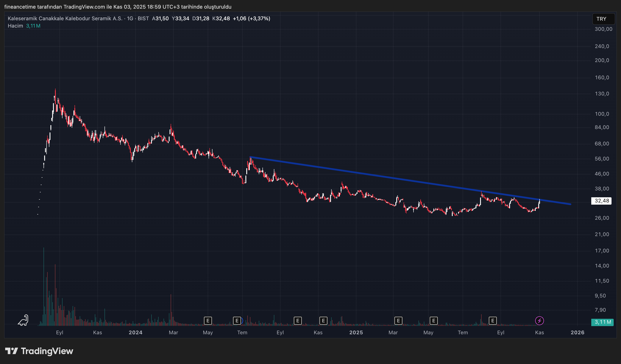Image resolution: width=621 pixels, height=364 pixels.
Task: Click the earnings E marker above May 2024
Action: point(208,321)
